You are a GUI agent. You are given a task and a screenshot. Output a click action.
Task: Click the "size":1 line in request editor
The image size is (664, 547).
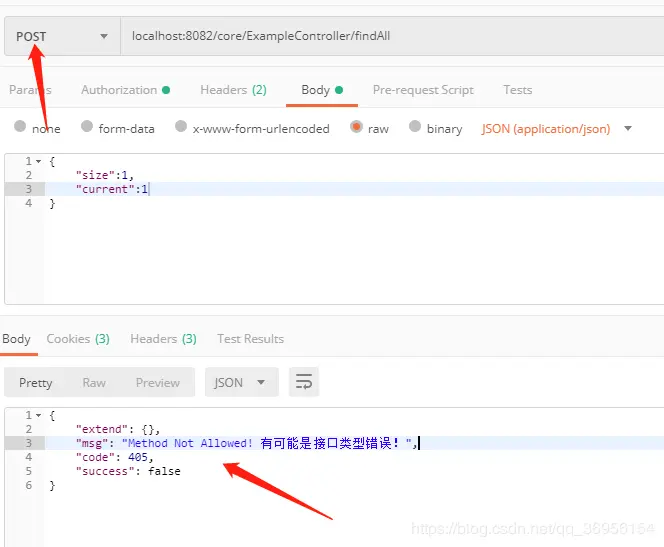pos(105,175)
